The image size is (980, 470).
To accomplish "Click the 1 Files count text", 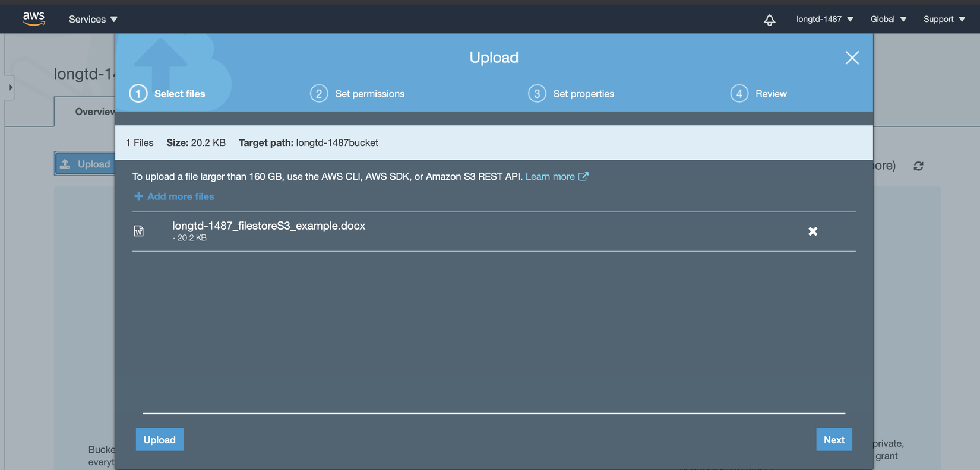I will pos(140,143).
